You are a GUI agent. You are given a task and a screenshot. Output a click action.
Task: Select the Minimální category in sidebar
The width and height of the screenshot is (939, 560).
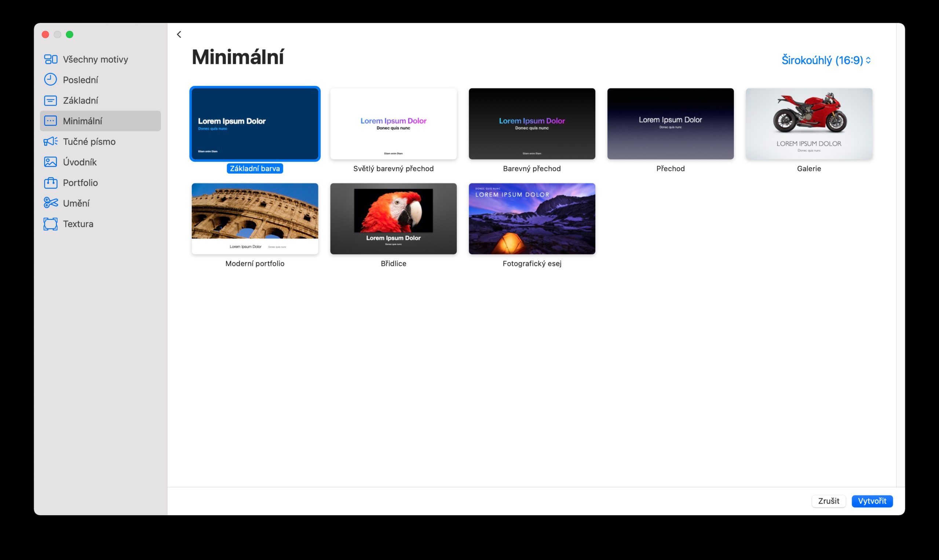pos(101,121)
